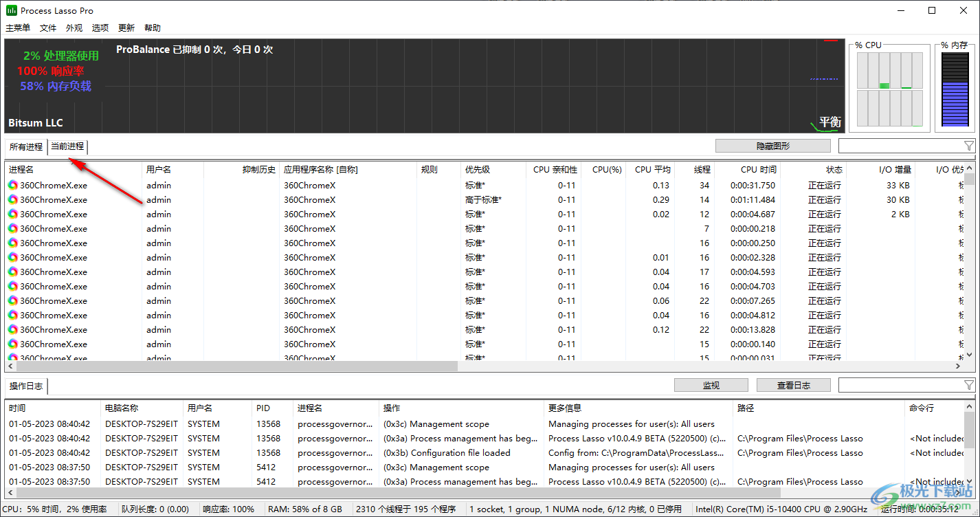
Task: Open the 文件 menu
Action: (48, 28)
